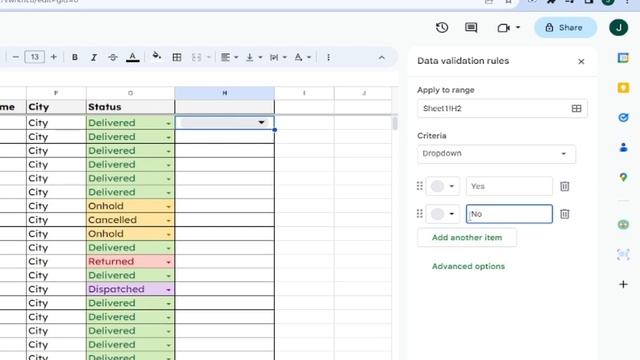Screen dimensions: 640x360
Task: Toggle bold formatting
Action: point(75,57)
